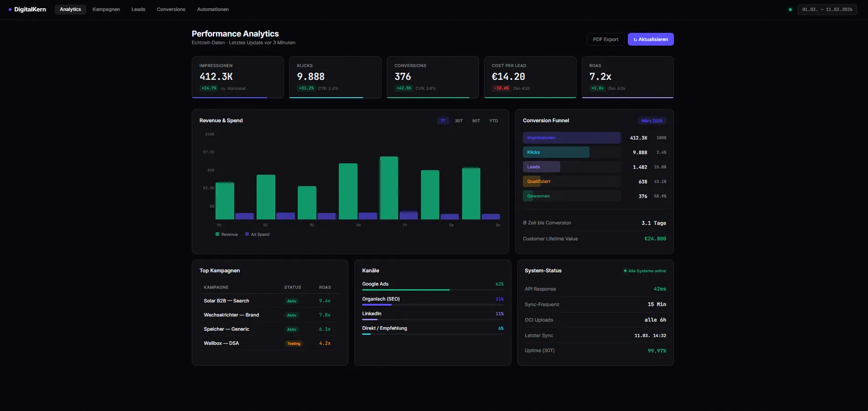Toggle the Ad Spend legend item

[x=257, y=234]
